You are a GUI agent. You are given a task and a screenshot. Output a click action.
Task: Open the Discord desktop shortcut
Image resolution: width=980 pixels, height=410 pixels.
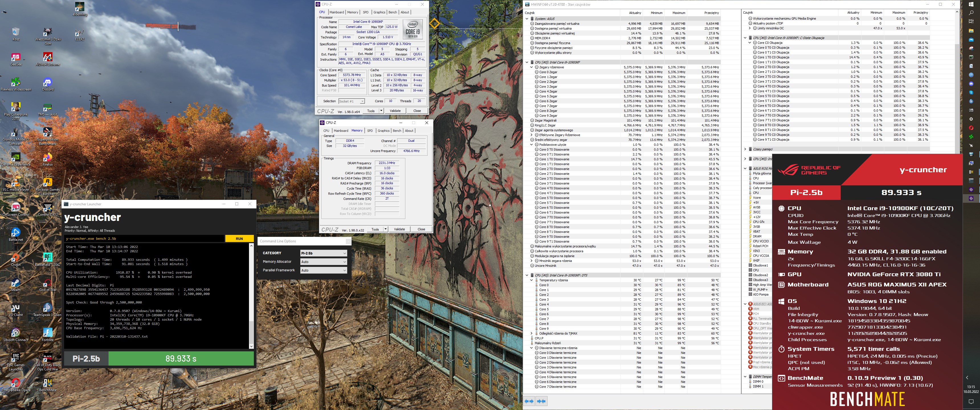48,84
